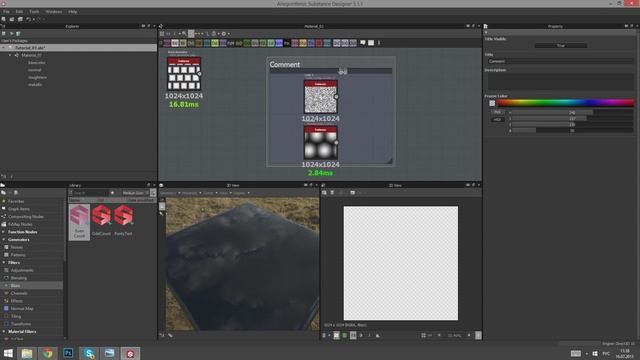Open the Geometry dropdown in 3D View

click(x=170, y=193)
